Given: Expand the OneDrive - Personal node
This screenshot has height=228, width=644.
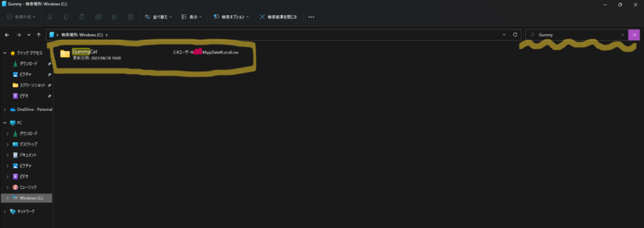Looking at the screenshot, I should tap(5, 110).
